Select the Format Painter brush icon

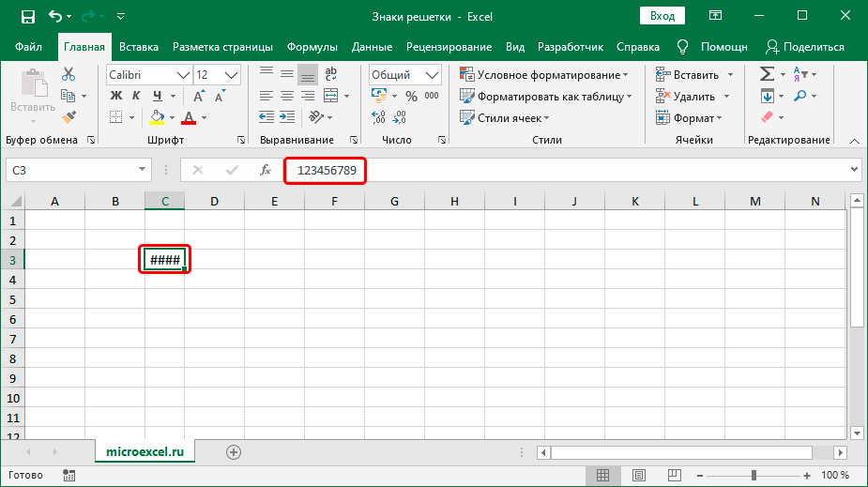[x=69, y=116]
